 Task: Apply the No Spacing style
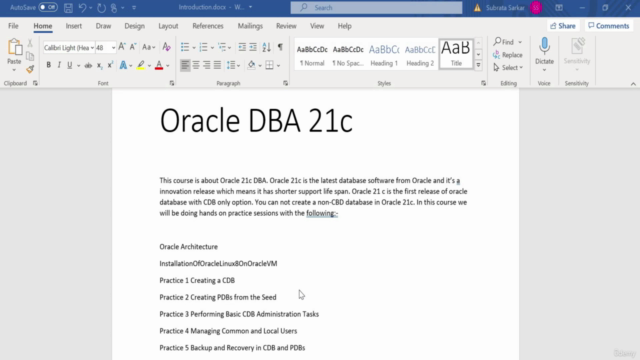click(x=348, y=55)
